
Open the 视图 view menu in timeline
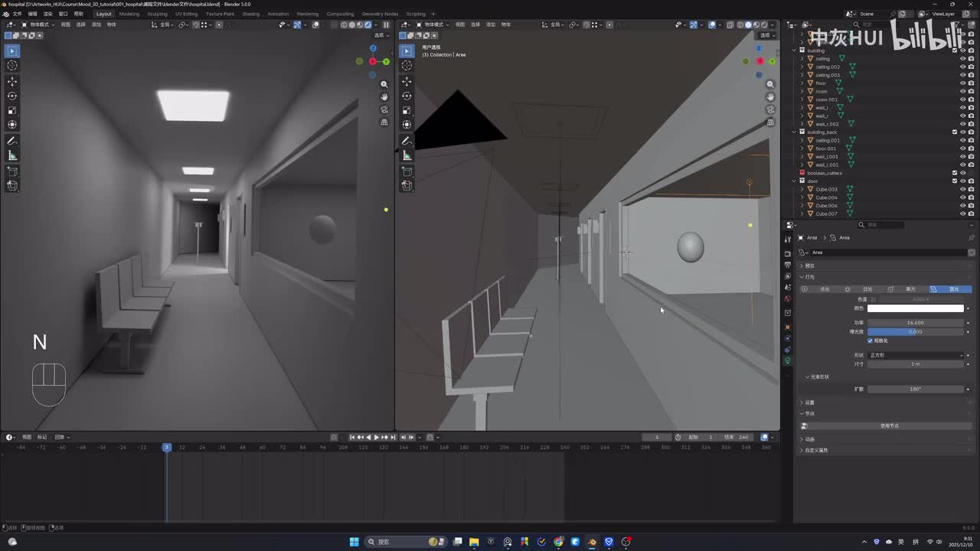point(27,437)
